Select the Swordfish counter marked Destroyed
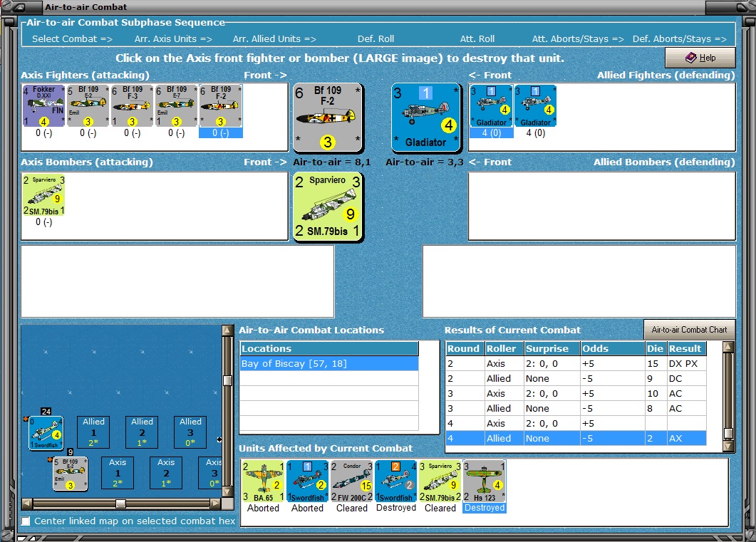 pyautogui.click(x=396, y=481)
